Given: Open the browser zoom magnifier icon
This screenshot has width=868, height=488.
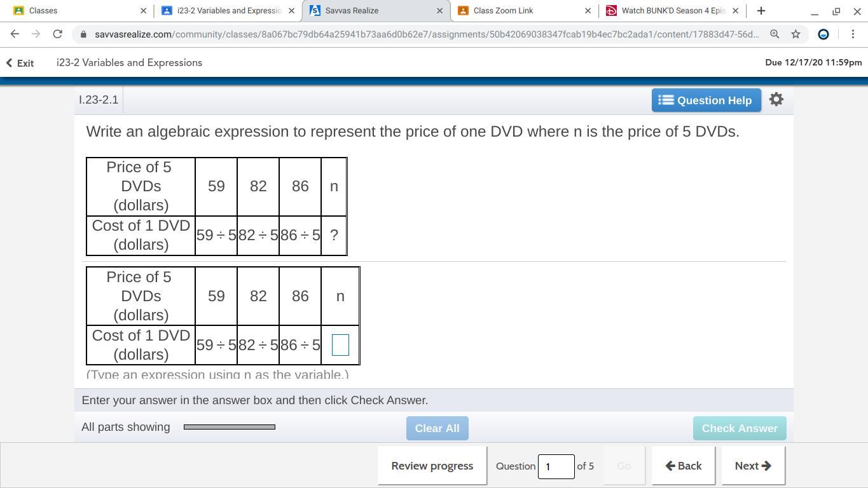Looking at the screenshot, I should 775,34.
